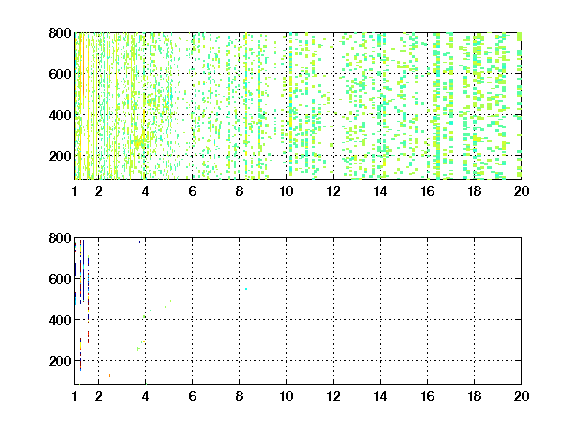Click the orange data point near 2.5 in bottom plot

pyautogui.click(x=109, y=375)
